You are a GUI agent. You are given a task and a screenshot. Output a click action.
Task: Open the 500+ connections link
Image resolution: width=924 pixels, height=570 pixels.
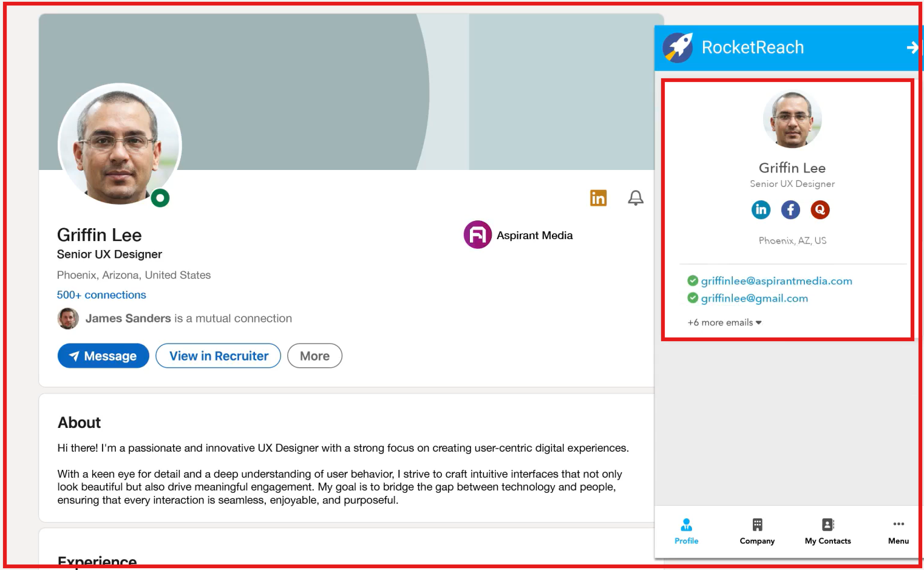pyautogui.click(x=101, y=294)
